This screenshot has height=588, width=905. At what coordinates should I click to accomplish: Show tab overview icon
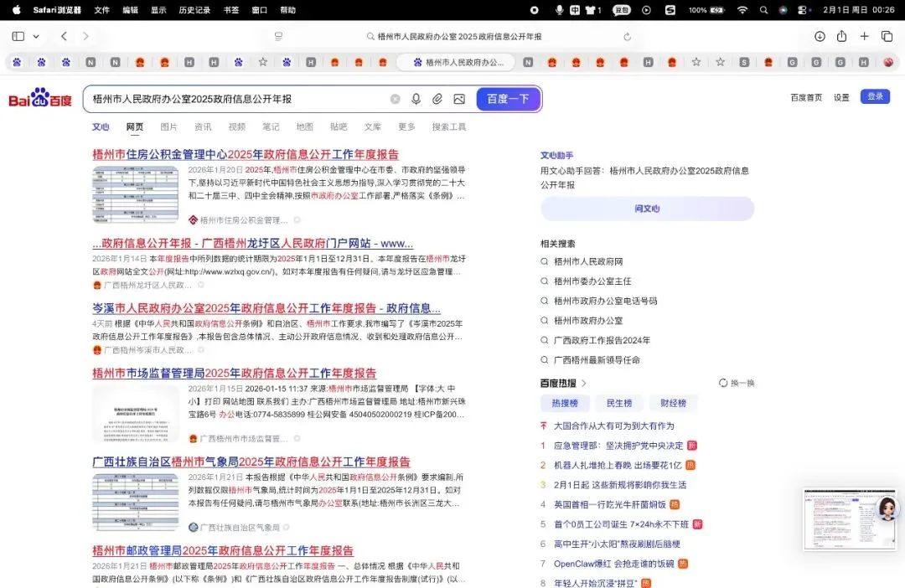(887, 36)
